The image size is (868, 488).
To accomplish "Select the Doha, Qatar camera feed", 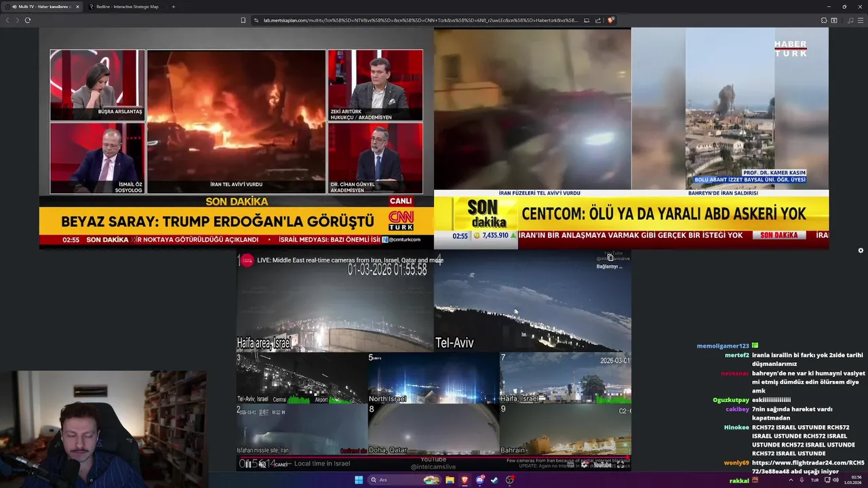I will point(433,430).
